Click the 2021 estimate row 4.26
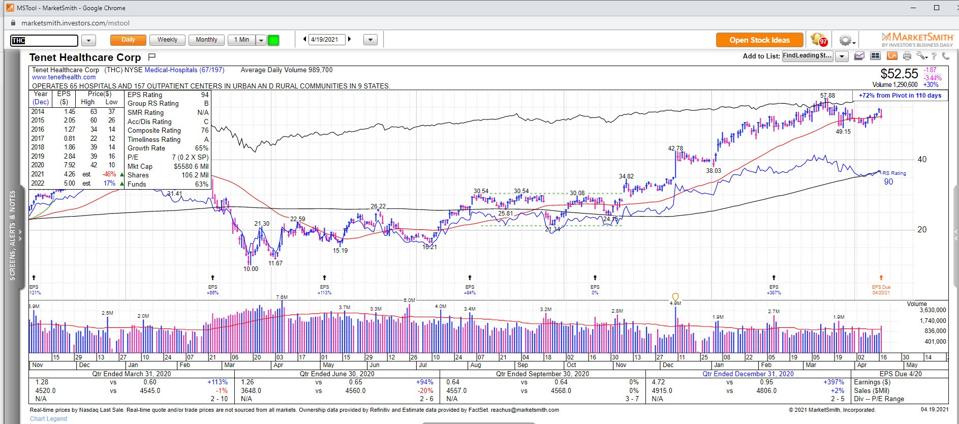 [76, 174]
